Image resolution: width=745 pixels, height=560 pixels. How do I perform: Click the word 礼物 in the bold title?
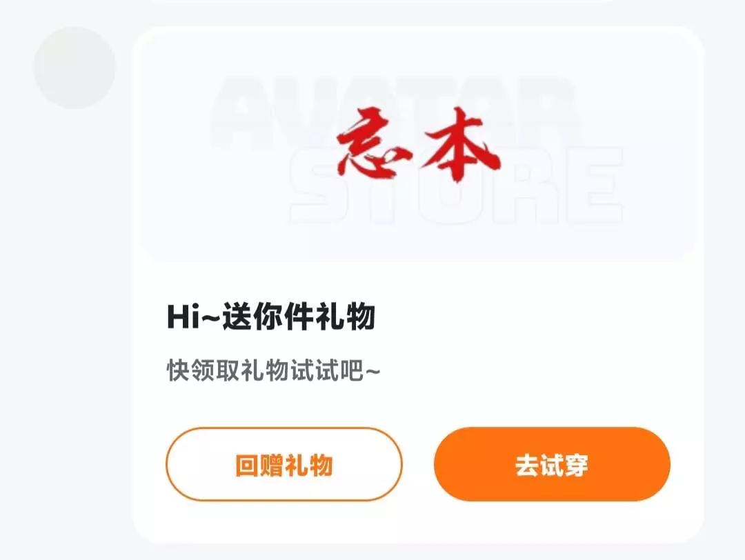pos(346,317)
